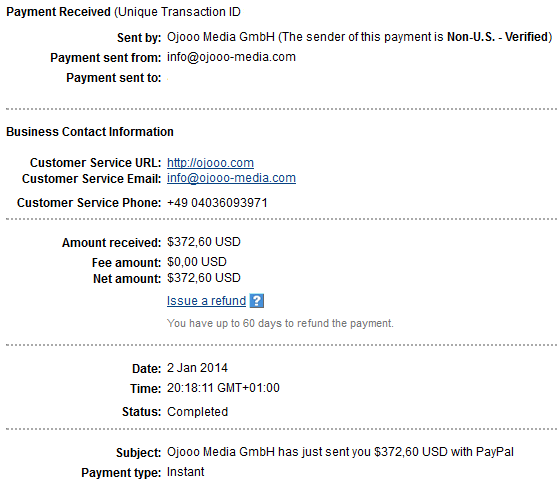Open the Issue a refund link
The image size is (559, 489).
pyautogui.click(x=206, y=301)
